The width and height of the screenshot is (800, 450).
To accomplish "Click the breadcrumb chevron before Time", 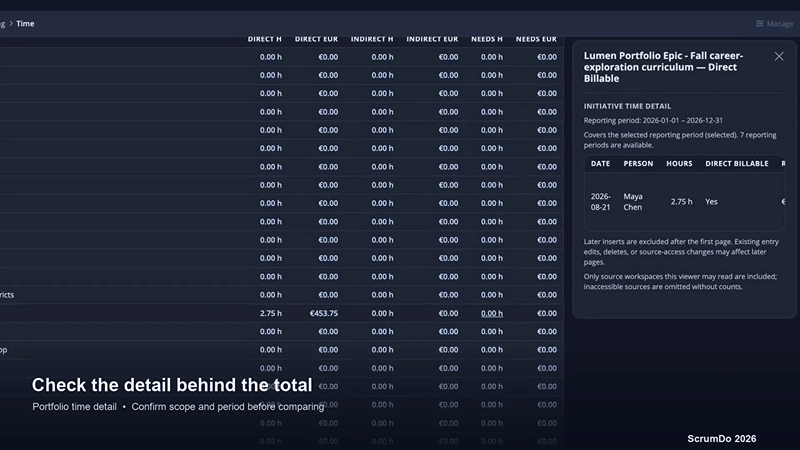I will click(11, 23).
